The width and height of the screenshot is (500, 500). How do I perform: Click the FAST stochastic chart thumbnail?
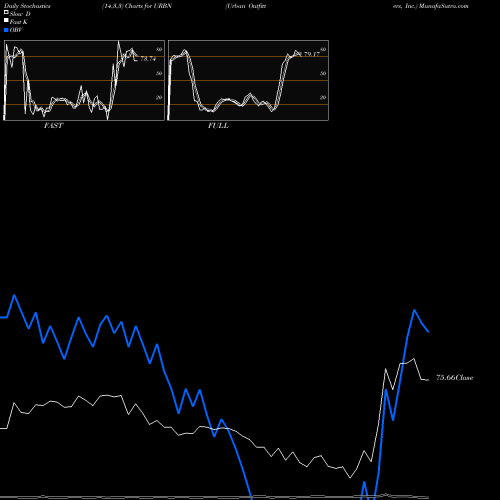point(84,80)
